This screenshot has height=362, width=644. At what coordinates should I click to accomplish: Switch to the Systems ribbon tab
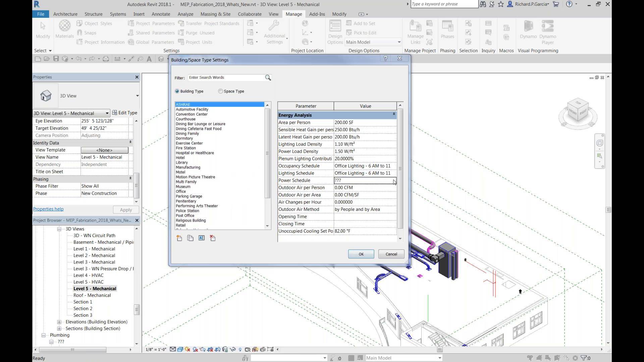coord(118,14)
